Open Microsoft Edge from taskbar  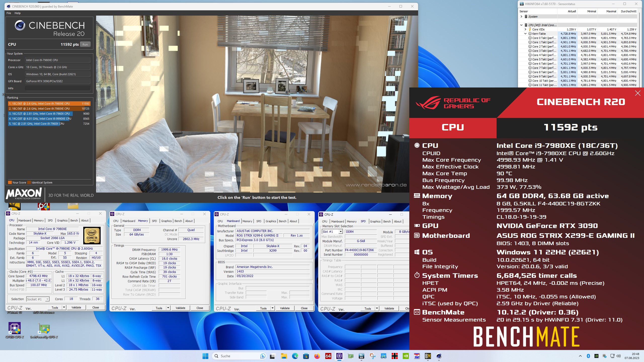click(x=295, y=356)
